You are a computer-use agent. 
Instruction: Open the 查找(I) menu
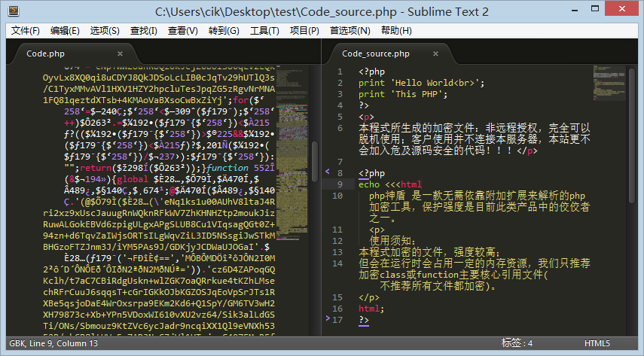coord(144,31)
